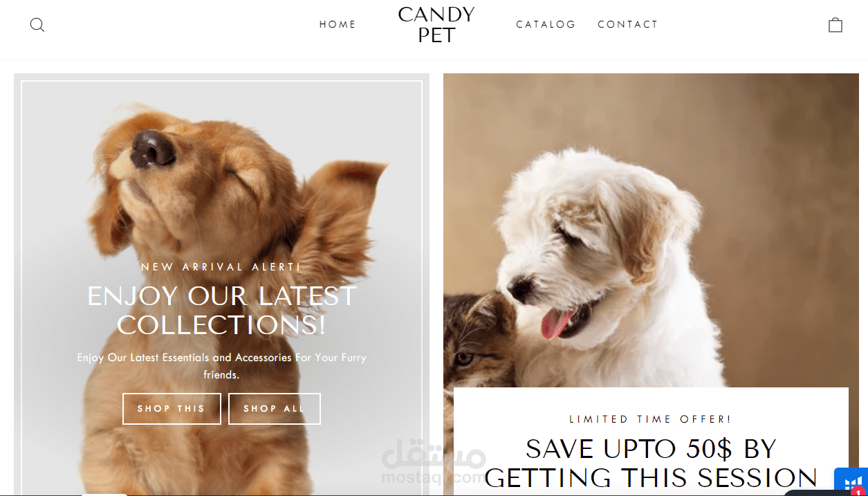The width and height of the screenshot is (868, 496).
Task: Open the CATALOG menu item
Action: 546,24
